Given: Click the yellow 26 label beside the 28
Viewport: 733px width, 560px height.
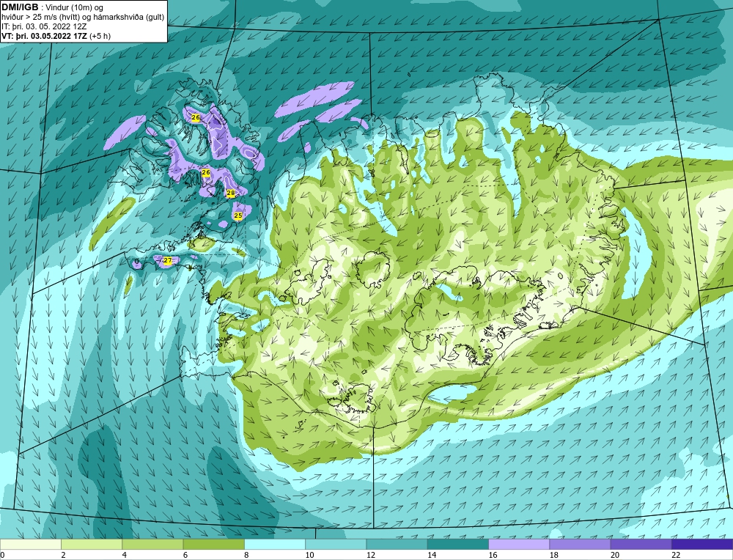Looking at the screenshot, I should click(206, 172).
